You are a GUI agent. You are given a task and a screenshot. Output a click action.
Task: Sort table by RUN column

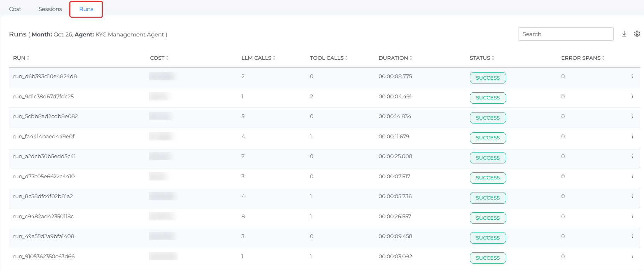pyautogui.click(x=21, y=58)
